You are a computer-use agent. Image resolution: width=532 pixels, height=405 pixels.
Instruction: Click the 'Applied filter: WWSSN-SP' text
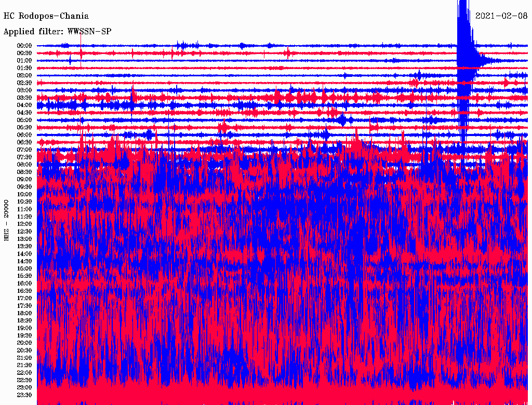point(57,32)
